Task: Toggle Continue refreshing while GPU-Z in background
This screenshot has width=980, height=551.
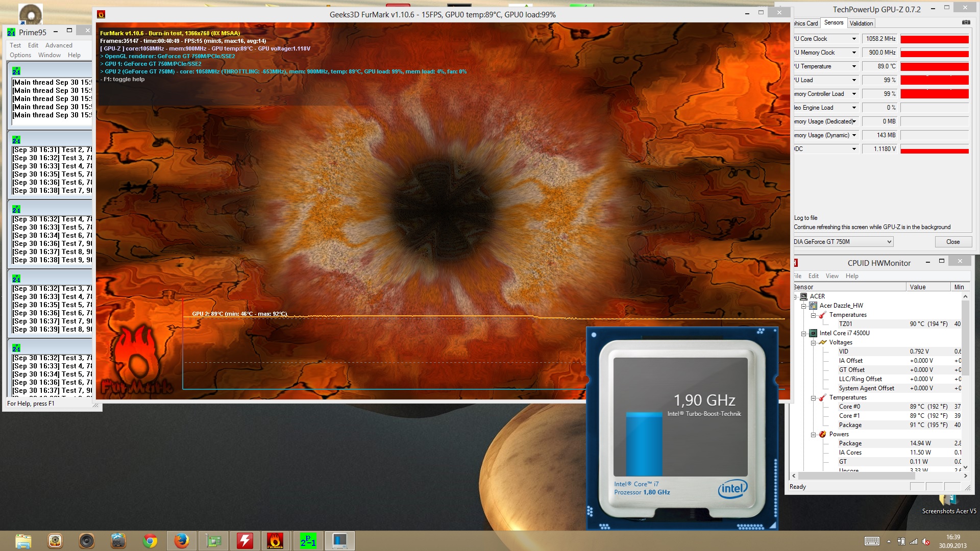Action: click(872, 227)
